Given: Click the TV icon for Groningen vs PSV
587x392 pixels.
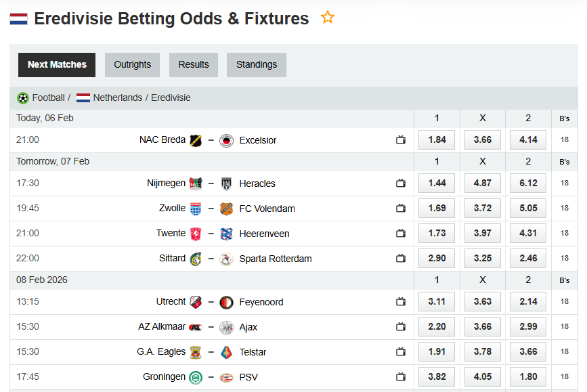Looking at the screenshot, I should pos(401,377).
